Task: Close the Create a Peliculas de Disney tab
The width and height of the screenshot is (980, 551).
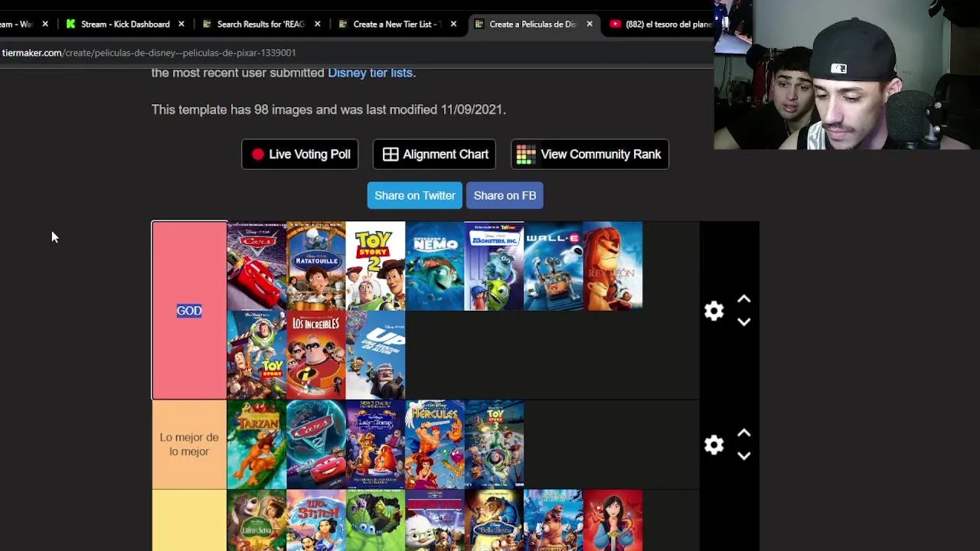Action: coord(590,24)
